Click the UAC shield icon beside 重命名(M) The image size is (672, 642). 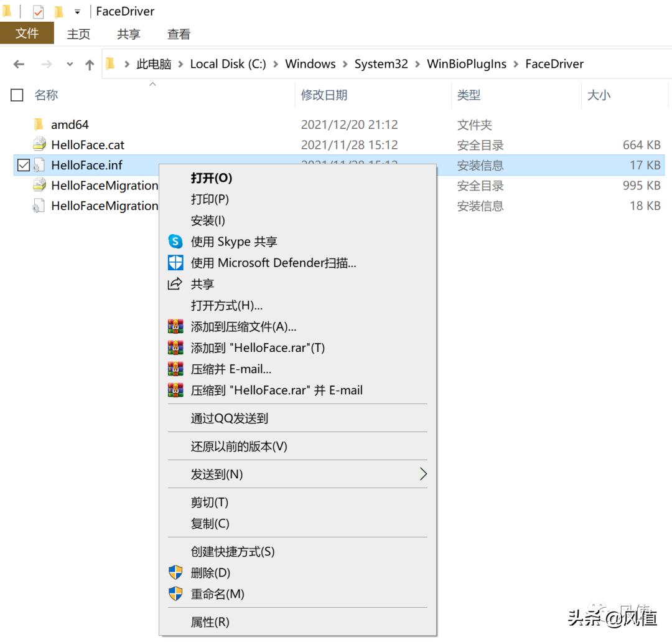[176, 594]
